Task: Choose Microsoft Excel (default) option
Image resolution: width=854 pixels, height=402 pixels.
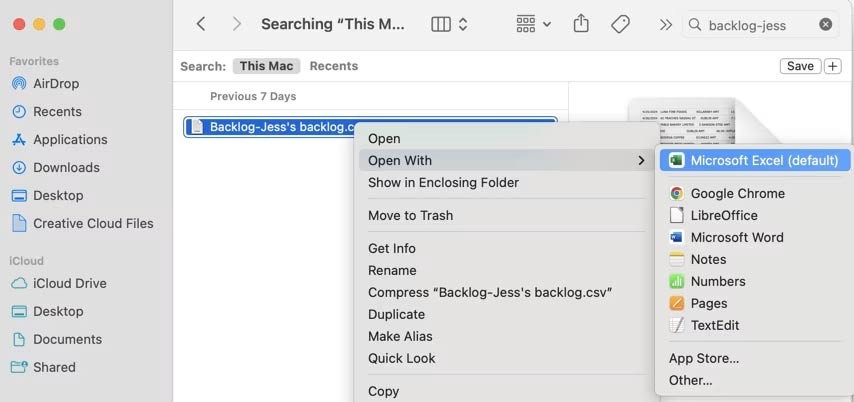Action: pyautogui.click(x=763, y=160)
